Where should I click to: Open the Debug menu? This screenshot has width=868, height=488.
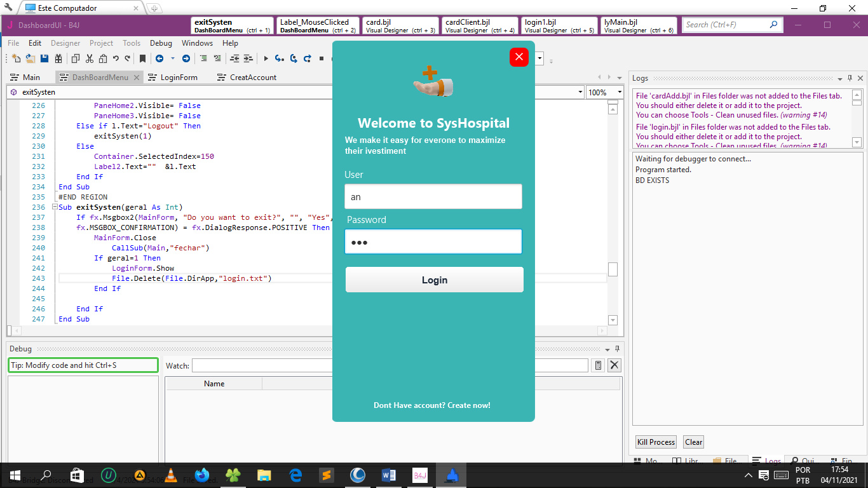click(161, 43)
